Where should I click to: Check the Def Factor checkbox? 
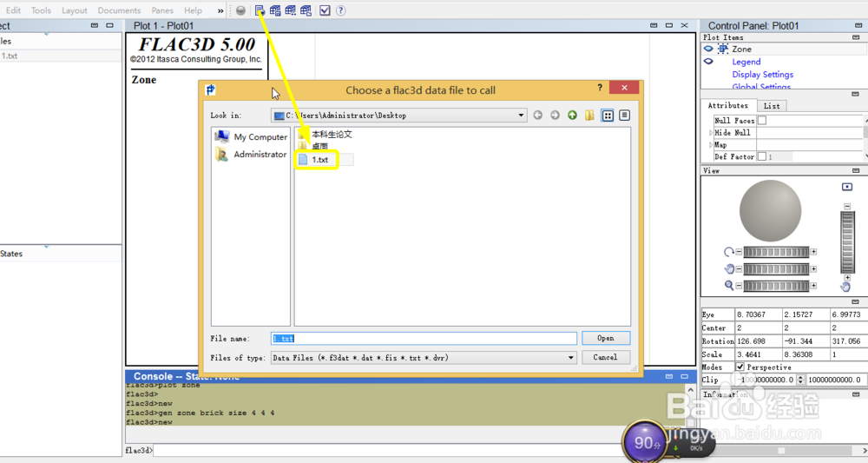click(762, 156)
